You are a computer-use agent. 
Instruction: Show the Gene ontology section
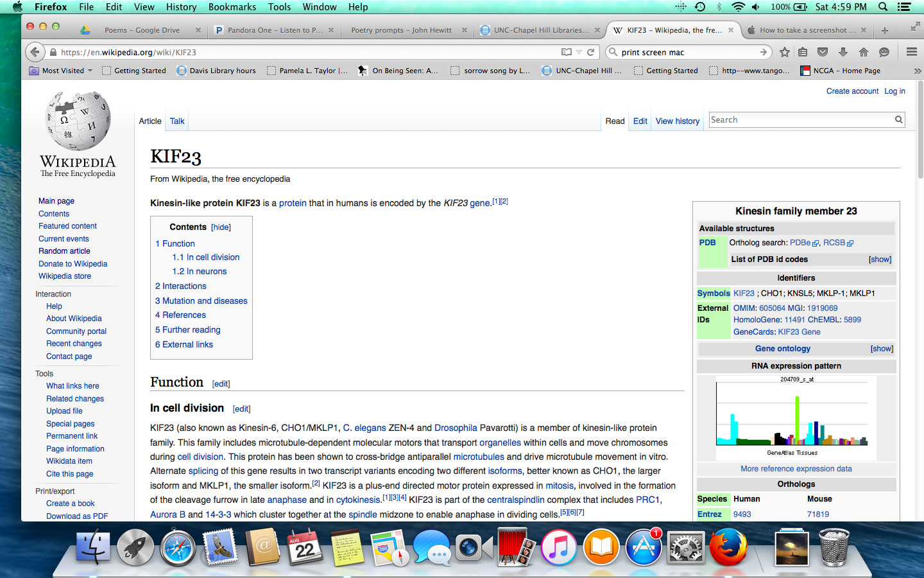pyautogui.click(x=882, y=349)
